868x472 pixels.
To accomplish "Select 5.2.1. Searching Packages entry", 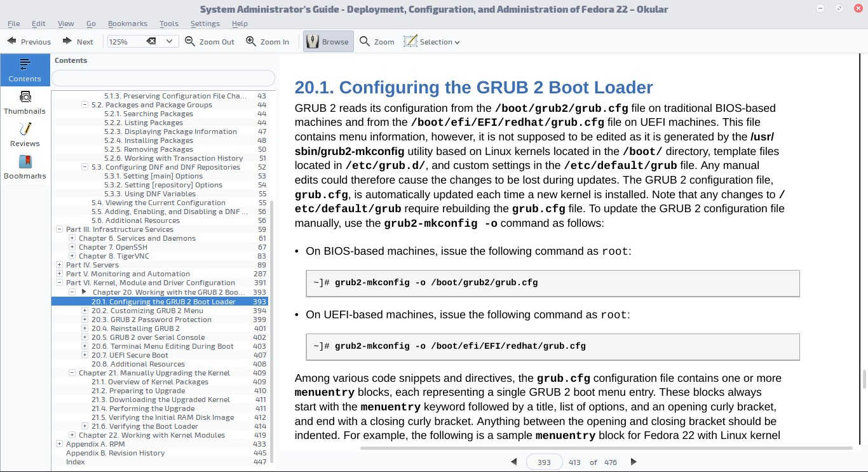I will pyautogui.click(x=149, y=114).
